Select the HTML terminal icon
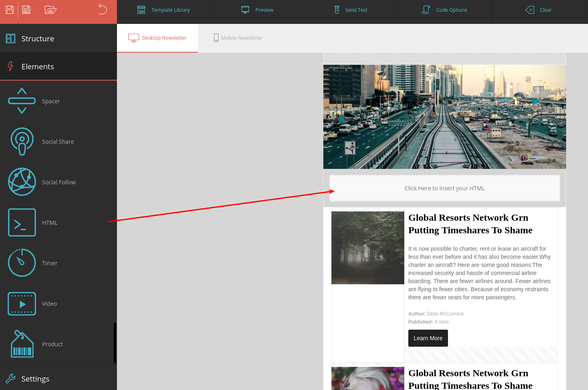Screen dimensions: 588x390 tap(22, 222)
